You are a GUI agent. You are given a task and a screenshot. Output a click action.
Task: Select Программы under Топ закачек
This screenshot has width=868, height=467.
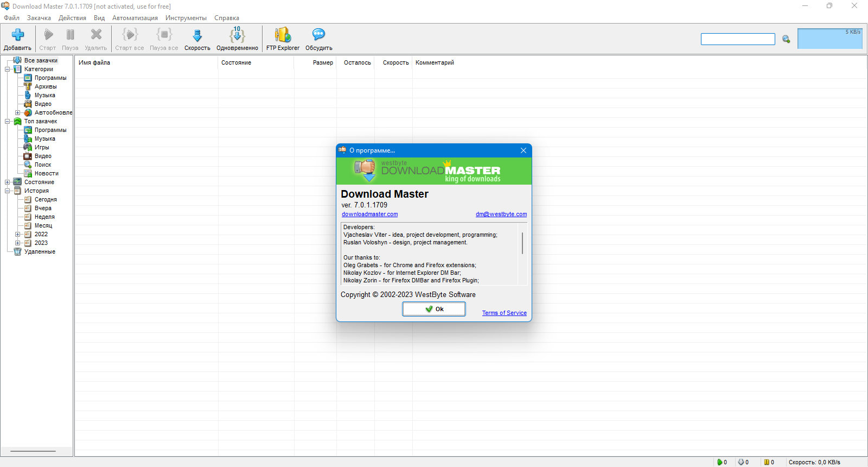50,130
